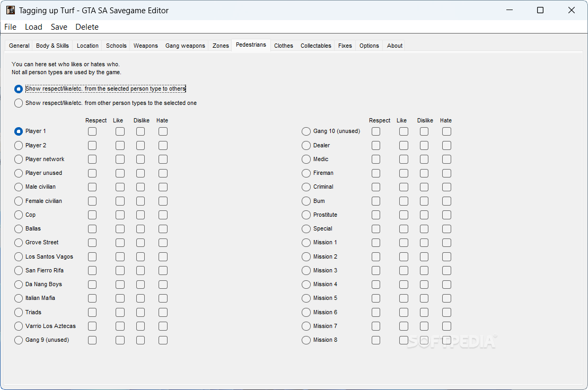Check Like for Medic row
Image resolution: width=588 pixels, height=390 pixels.
[x=403, y=159]
